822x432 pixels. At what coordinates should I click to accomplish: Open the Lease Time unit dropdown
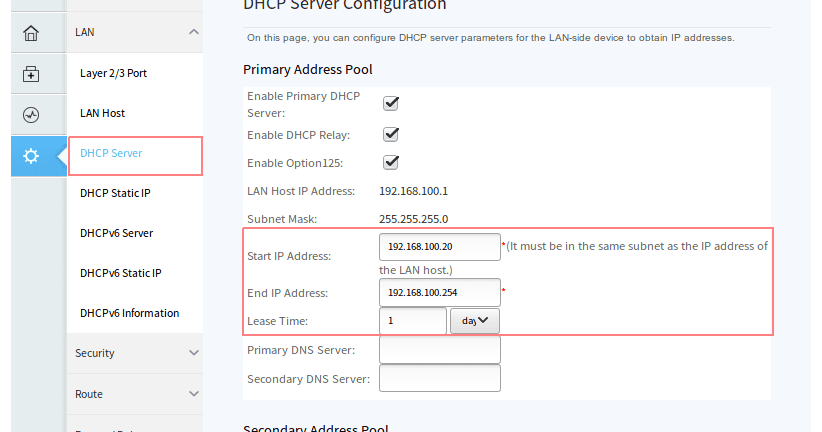coord(475,321)
